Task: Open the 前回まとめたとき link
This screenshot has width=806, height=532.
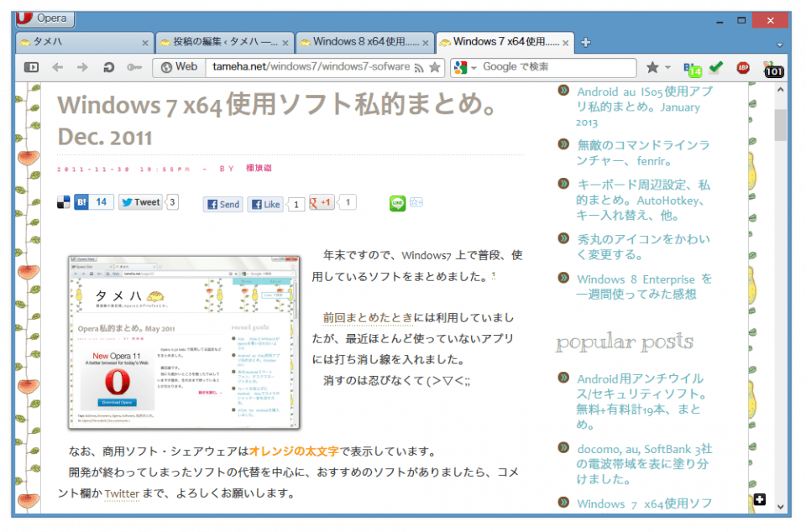Action: tap(368, 318)
